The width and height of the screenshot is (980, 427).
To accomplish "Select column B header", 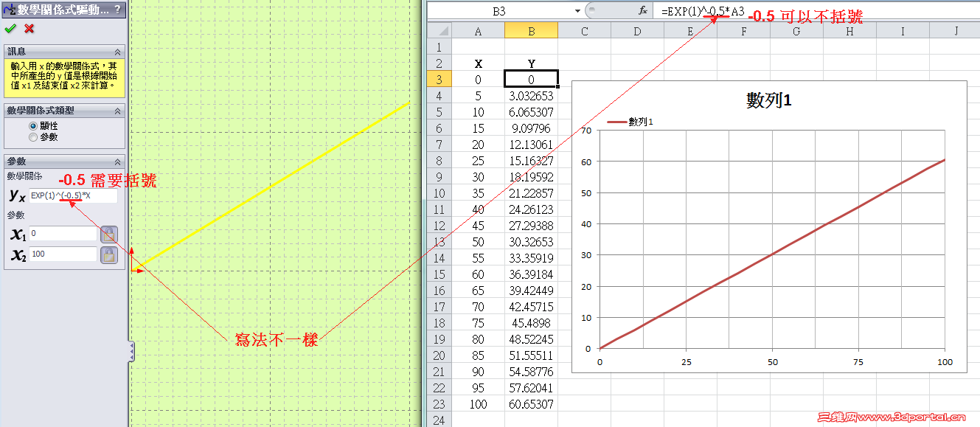I will (x=531, y=31).
